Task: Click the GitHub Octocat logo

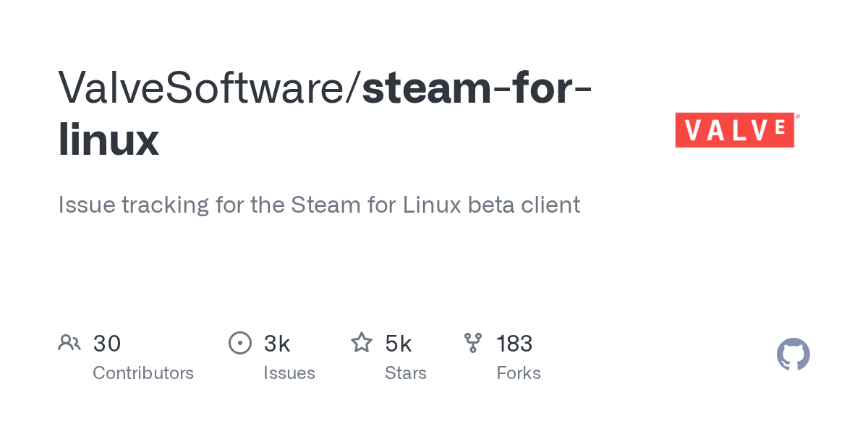Action: click(x=793, y=354)
